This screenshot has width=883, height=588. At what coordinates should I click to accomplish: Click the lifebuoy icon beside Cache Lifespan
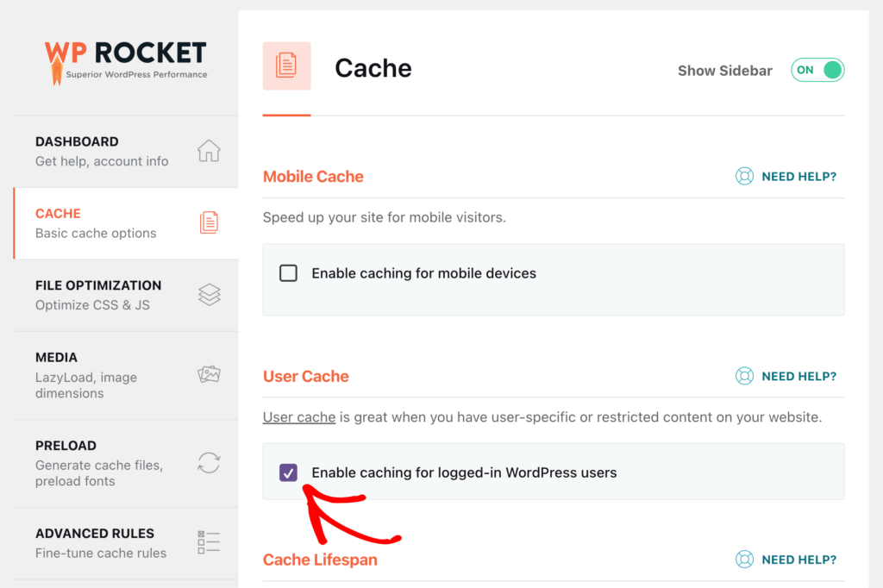(x=744, y=560)
